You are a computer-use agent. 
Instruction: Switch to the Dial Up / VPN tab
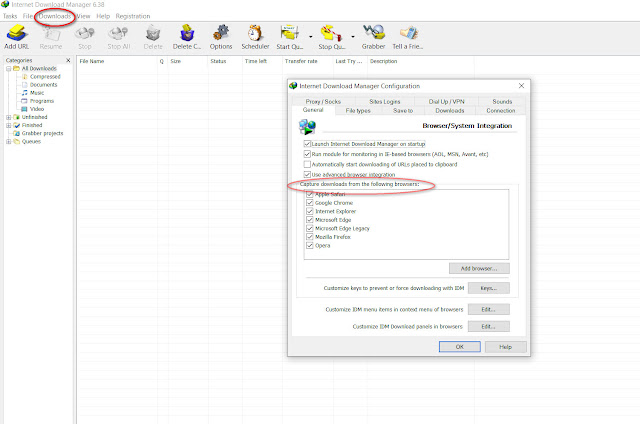[x=447, y=101]
